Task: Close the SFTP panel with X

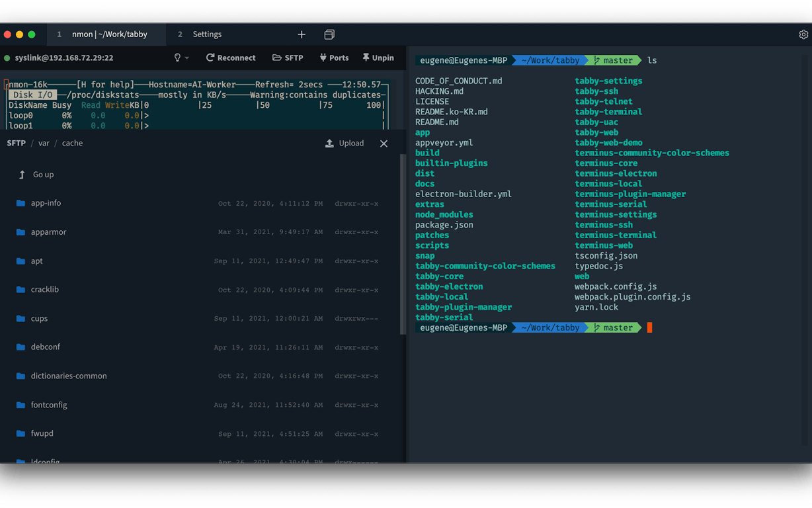Action: (384, 144)
